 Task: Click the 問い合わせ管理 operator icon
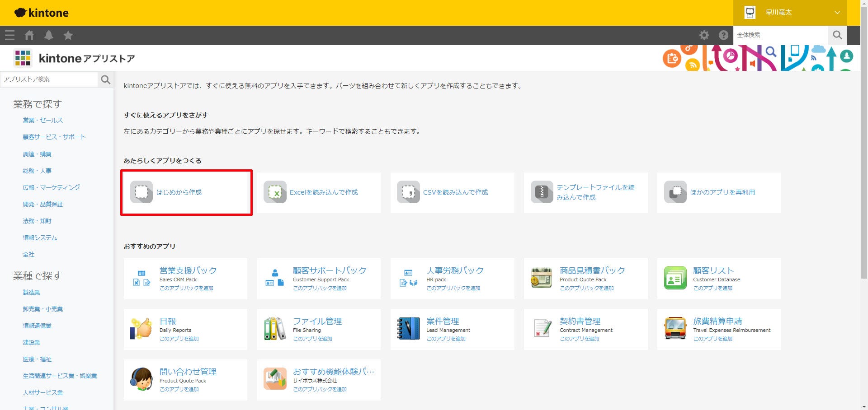click(x=142, y=379)
